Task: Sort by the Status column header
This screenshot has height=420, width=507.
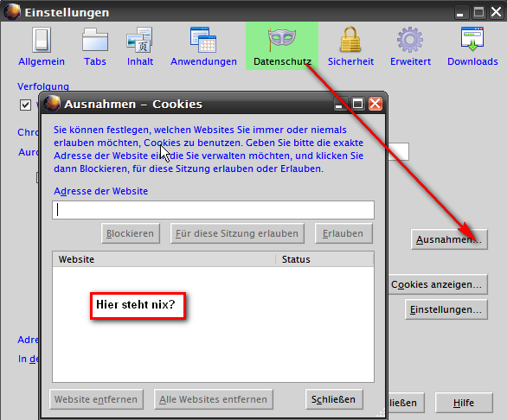Action: (x=324, y=259)
